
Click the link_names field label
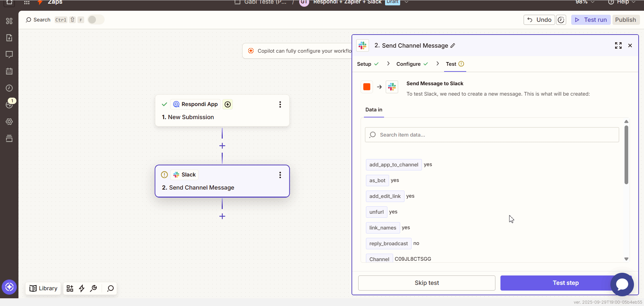click(383, 228)
